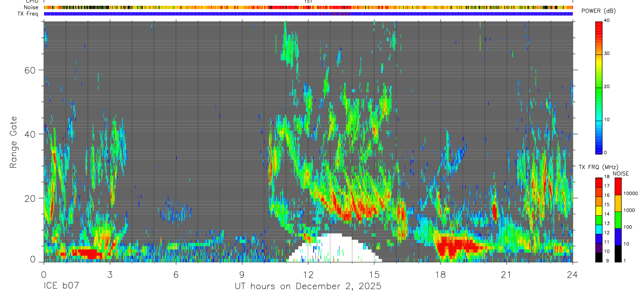The height and width of the screenshot is (297, 644).
Task: Select the "TX FRQ (MHz)" legend title
Action: 597,167
